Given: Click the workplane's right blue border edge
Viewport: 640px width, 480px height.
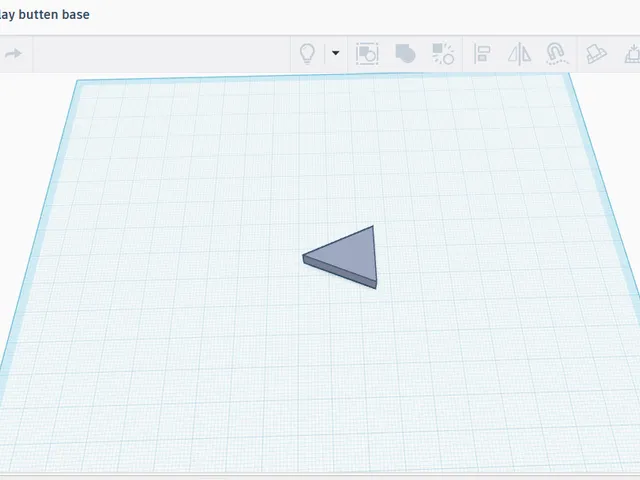Looking at the screenshot, I should tap(604, 184).
